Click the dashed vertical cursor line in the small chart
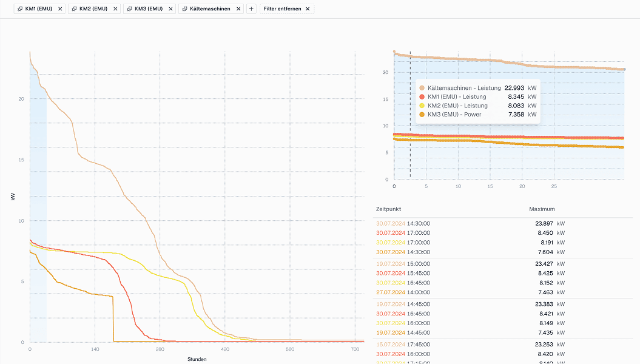 (x=410, y=152)
